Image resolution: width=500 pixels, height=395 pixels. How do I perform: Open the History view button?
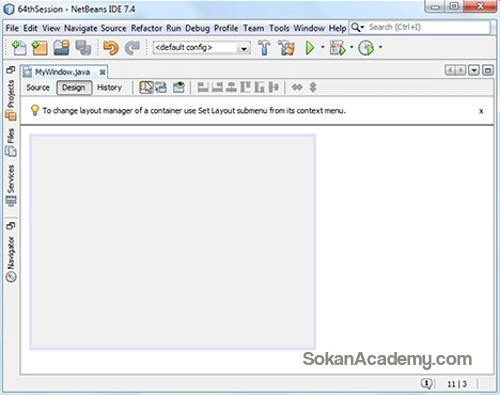click(x=109, y=88)
